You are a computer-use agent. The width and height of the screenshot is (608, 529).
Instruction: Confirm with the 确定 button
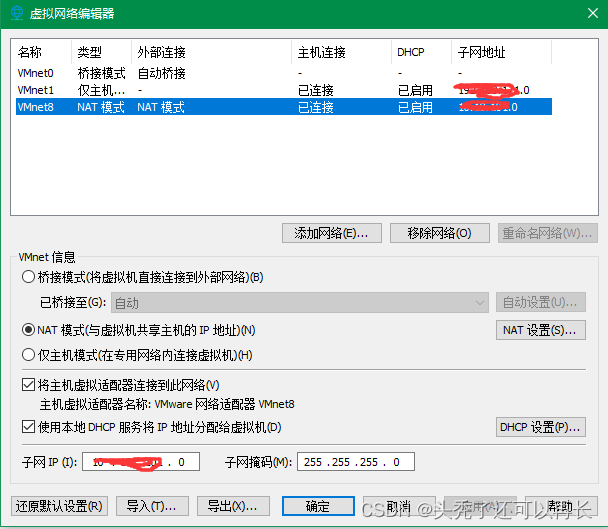click(x=318, y=506)
